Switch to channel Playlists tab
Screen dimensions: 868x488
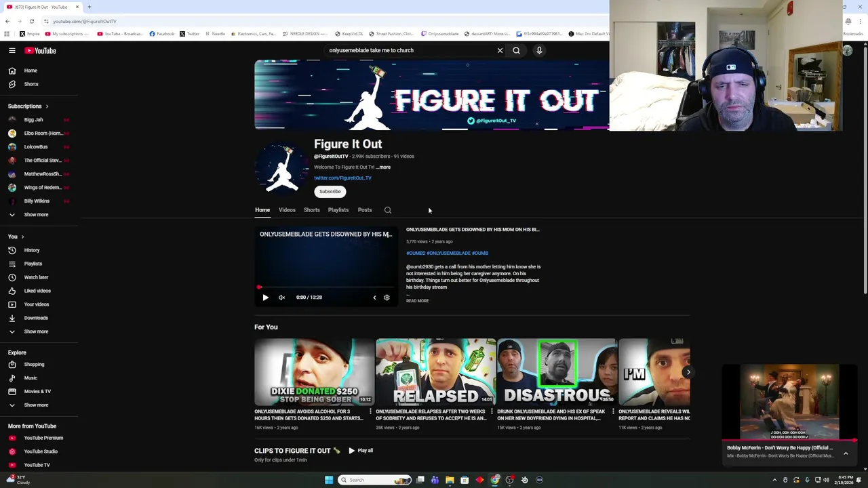point(338,210)
